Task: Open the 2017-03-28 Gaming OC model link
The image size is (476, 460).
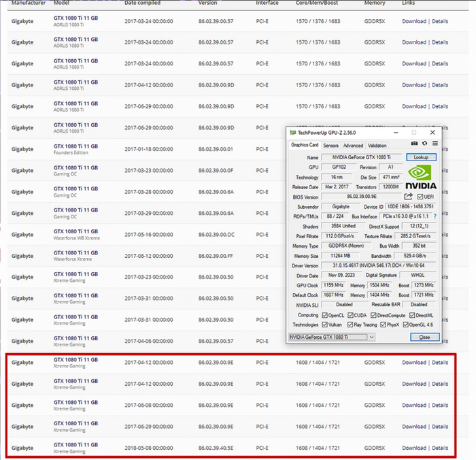Action: (75, 188)
